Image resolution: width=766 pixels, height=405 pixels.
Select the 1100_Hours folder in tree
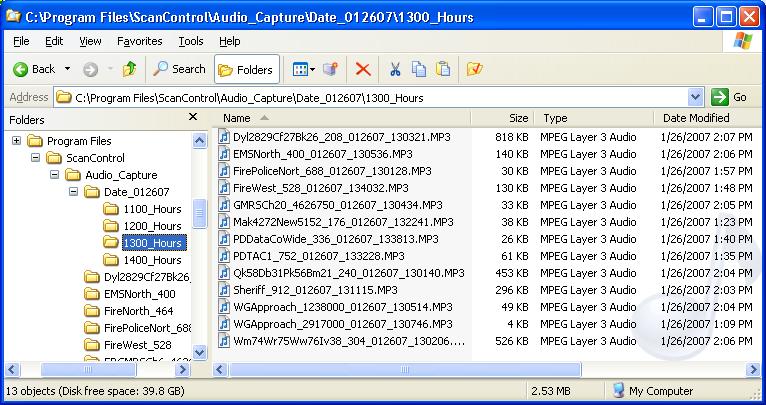tap(142, 209)
